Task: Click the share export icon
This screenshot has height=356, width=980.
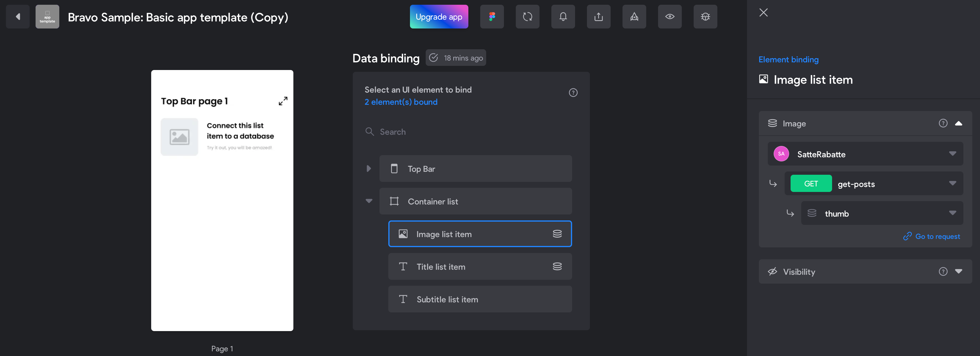Action: [598, 17]
